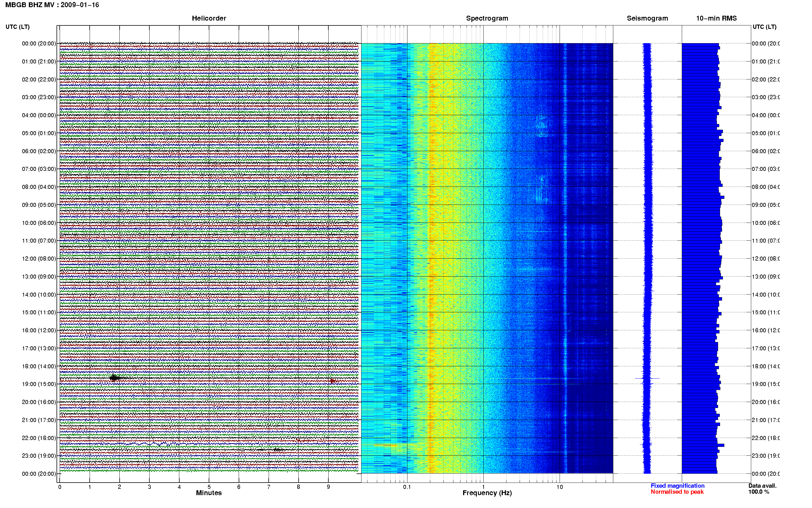Click left axis label "03:00 (23:00)"

point(39,97)
